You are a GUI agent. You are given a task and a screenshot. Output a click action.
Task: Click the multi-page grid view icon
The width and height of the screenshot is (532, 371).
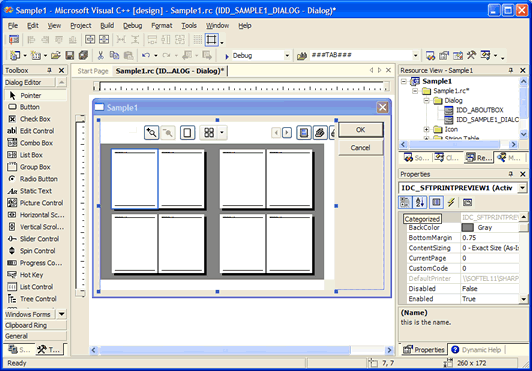209,132
